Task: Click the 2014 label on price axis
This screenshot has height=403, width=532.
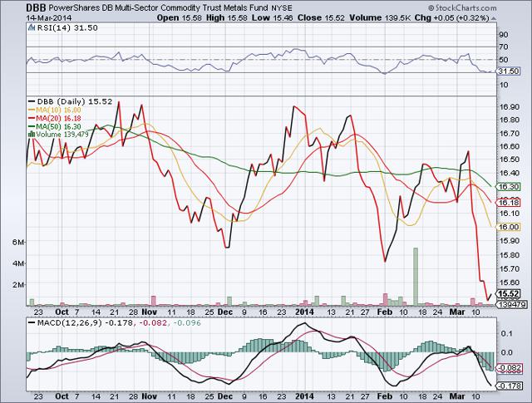Action: pyautogui.click(x=305, y=312)
